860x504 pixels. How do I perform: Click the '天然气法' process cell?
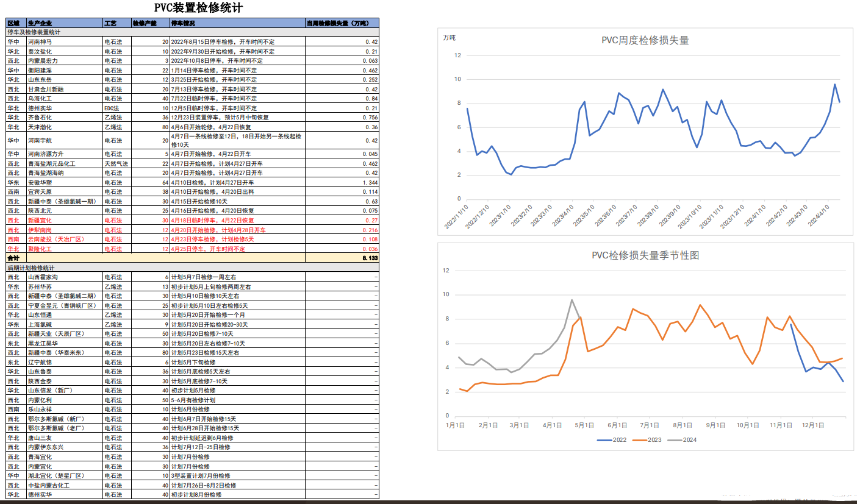[117, 164]
